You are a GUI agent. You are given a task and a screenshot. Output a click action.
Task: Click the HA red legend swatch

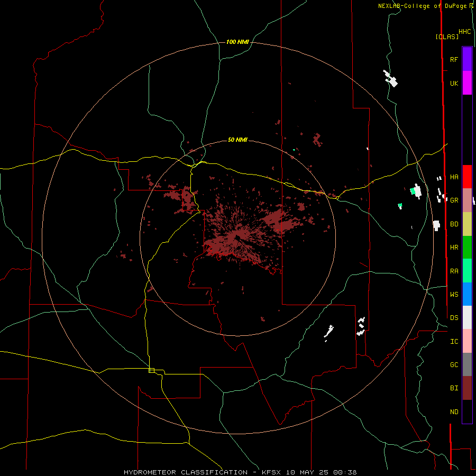click(x=467, y=177)
